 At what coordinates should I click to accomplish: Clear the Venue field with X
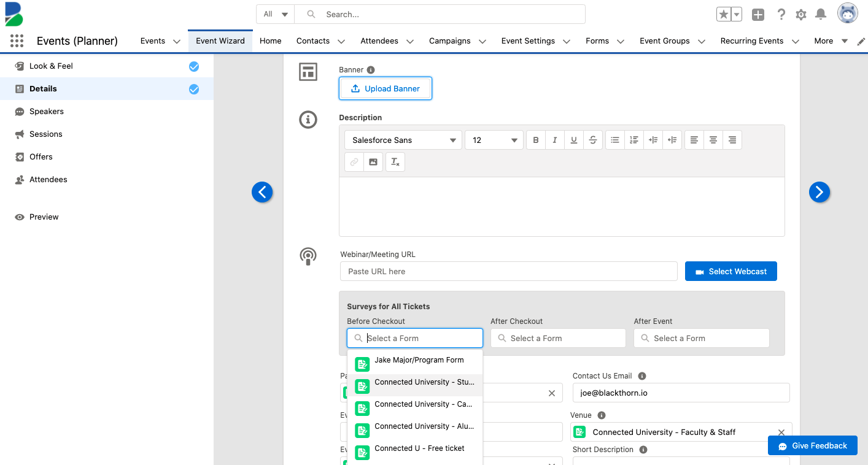tap(781, 432)
